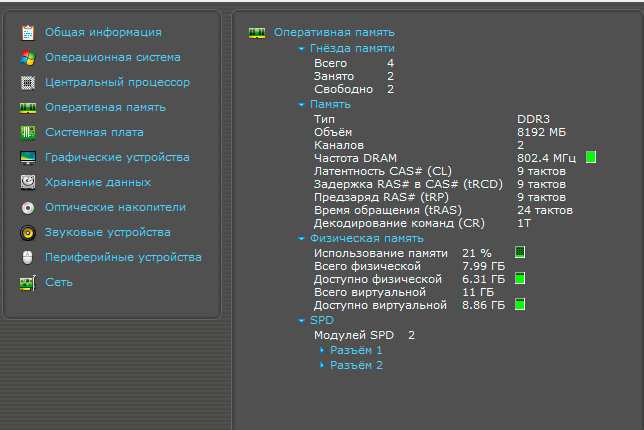Click the green indicator next to 8.86 ГБ
644x430 pixels.
click(x=520, y=304)
